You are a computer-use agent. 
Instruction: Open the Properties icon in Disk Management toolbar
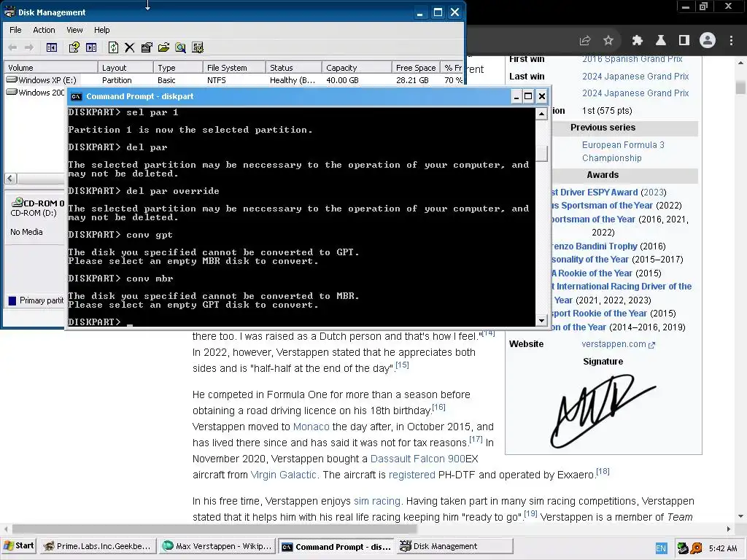pos(147,47)
